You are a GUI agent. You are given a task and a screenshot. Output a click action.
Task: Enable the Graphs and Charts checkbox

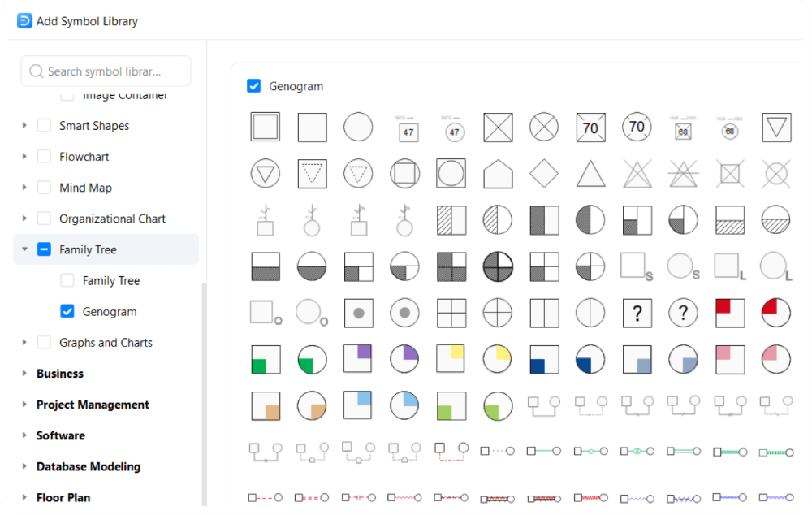(44, 343)
